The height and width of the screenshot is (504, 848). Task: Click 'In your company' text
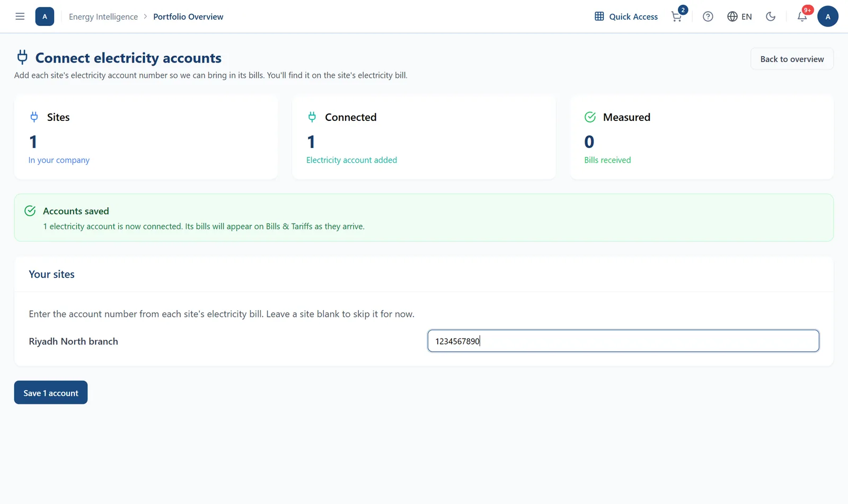(59, 160)
